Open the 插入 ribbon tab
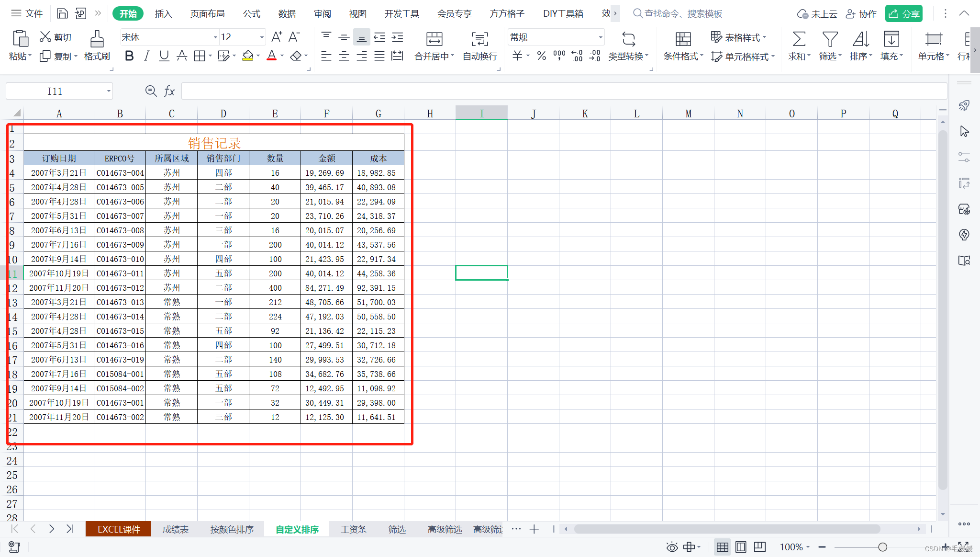Screen dimensions: 980x557 [x=163, y=14]
